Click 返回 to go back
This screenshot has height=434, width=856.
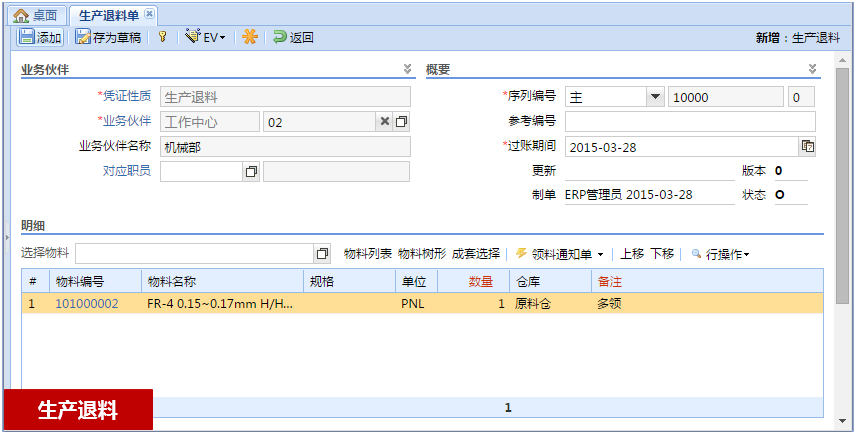293,37
